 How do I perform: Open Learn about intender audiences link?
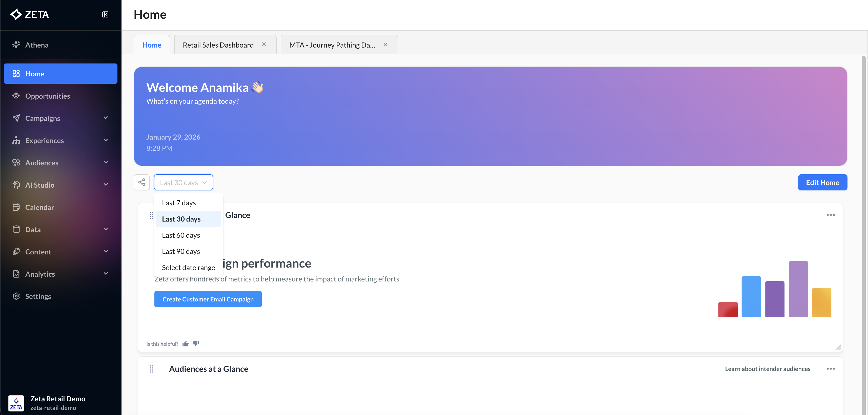point(767,369)
